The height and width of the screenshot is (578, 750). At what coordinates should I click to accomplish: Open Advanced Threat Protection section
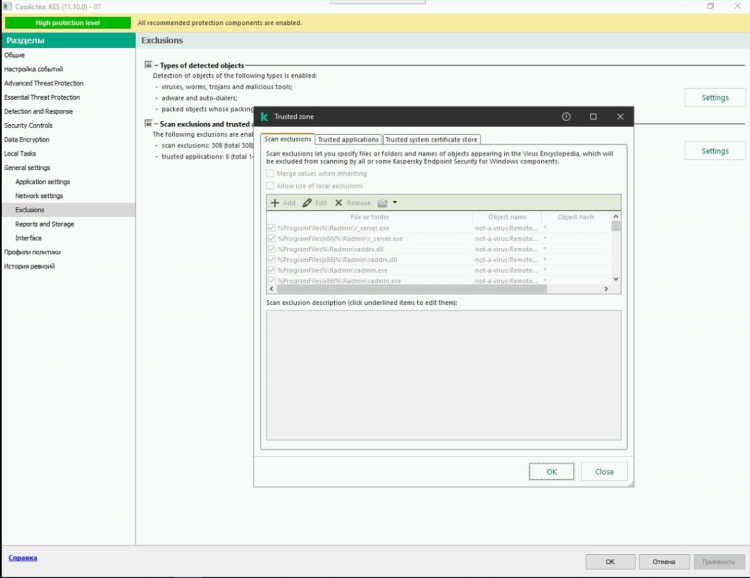coord(44,83)
